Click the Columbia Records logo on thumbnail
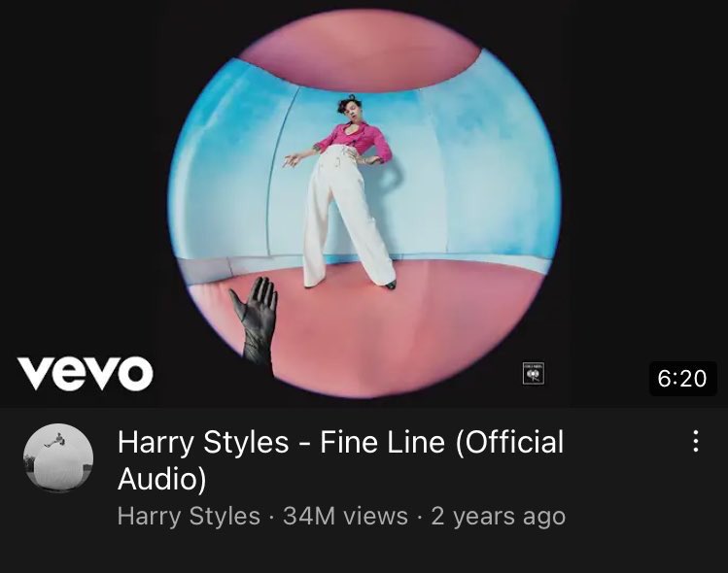728x573 pixels. click(x=534, y=374)
